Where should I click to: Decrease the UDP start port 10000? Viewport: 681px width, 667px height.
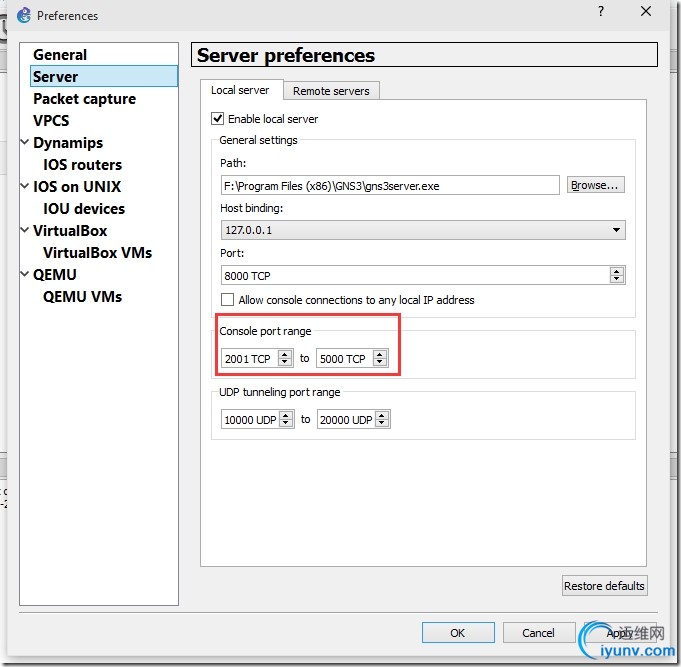pyautogui.click(x=286, y=424)
